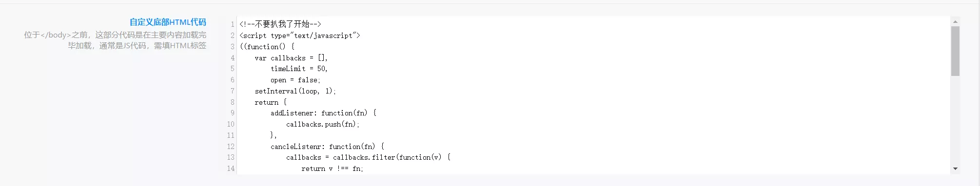The height and width of the screenshot is (186, 980).
Task: Click the return v !== fn line
Action: point(333,168)
